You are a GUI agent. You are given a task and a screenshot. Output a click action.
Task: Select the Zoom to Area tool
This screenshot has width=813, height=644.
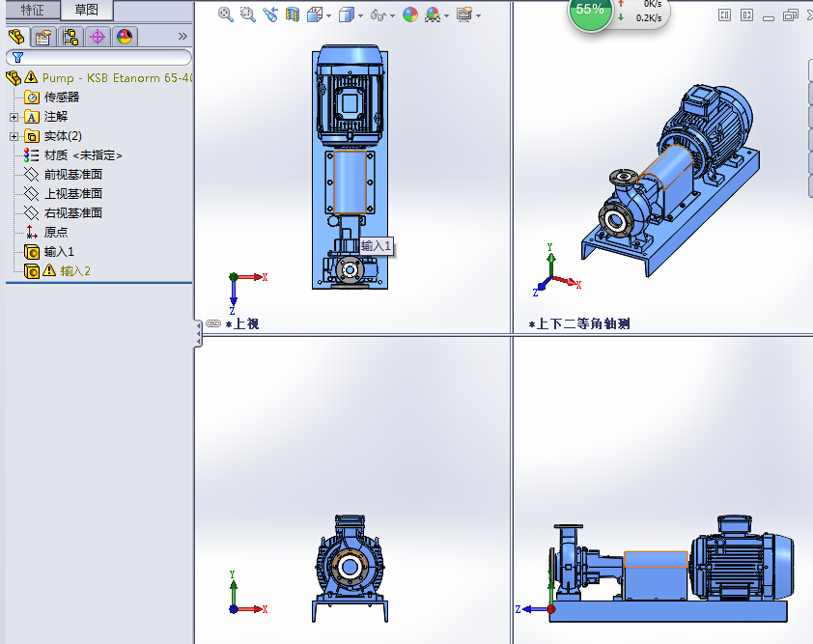[x=248, y=14]
